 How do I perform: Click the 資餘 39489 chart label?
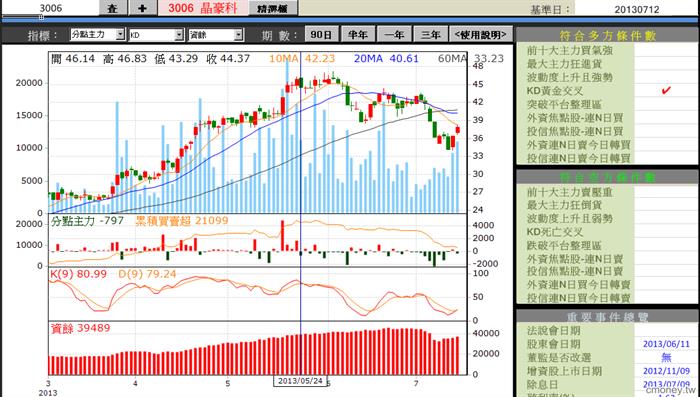(x=80, y=328)
